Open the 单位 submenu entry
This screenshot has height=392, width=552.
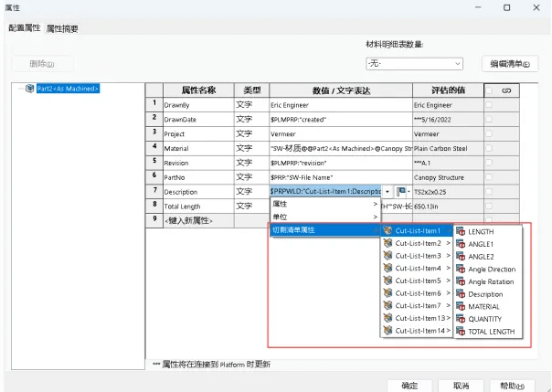tap(324, 217)
